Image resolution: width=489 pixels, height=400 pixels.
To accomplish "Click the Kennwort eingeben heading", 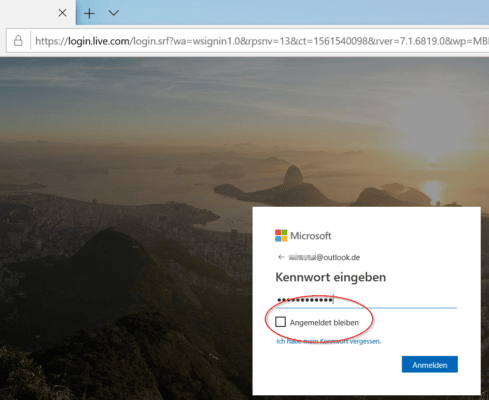I will point(331,277).
